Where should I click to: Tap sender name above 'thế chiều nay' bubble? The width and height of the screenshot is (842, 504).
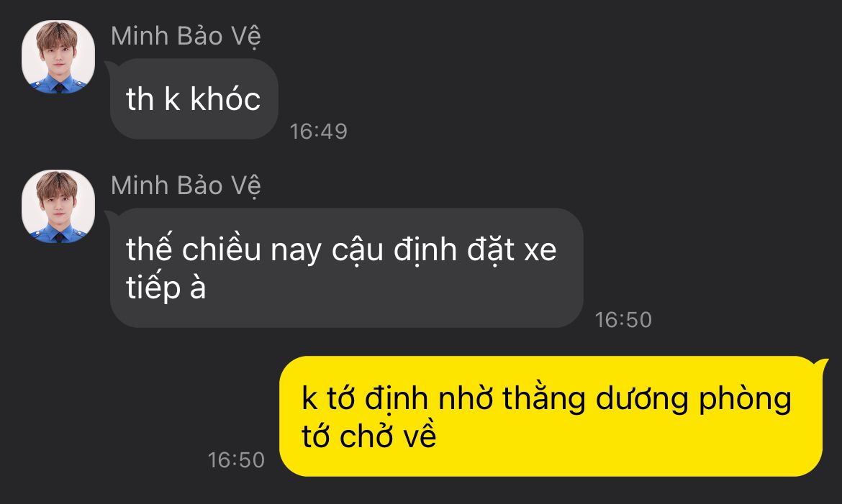coord(186,186)
